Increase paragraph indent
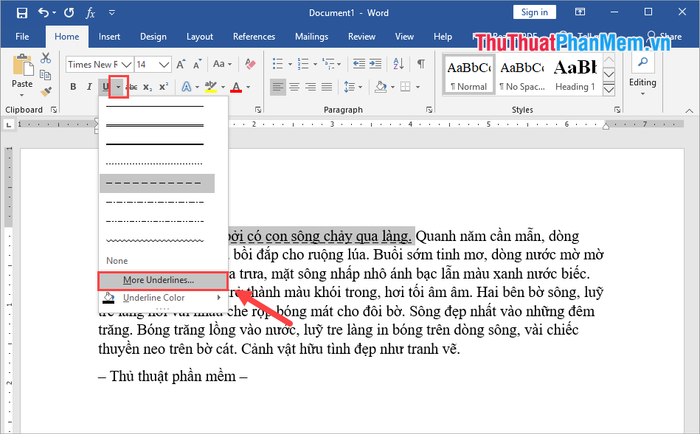Image resolution: width=700 pixels, height=434 pixels. point(375,64)
